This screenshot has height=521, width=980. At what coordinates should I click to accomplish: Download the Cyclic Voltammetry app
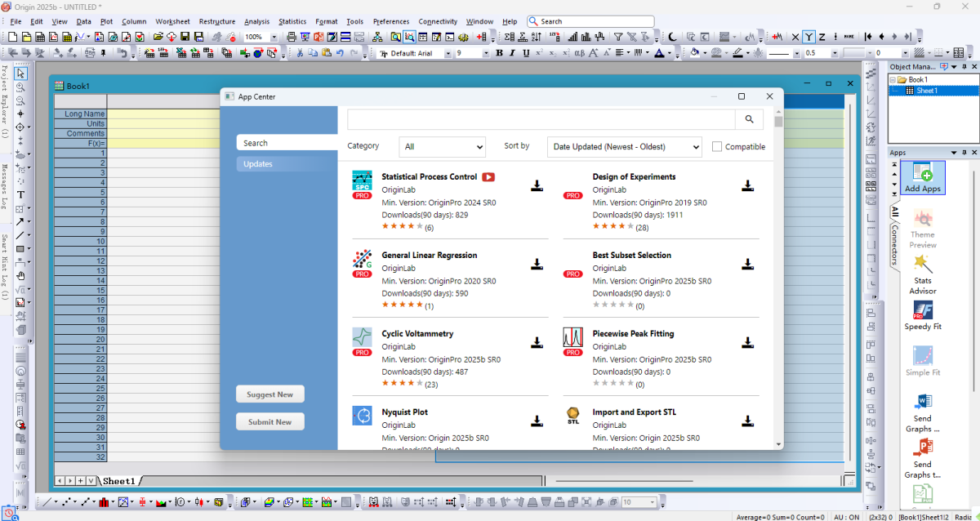pyautogui.click(x=537, y=343)
